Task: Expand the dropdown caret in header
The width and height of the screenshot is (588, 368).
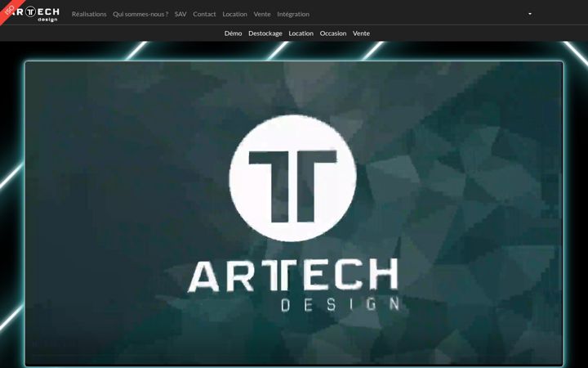Action: pyautogui.click(x=530, y=14)
